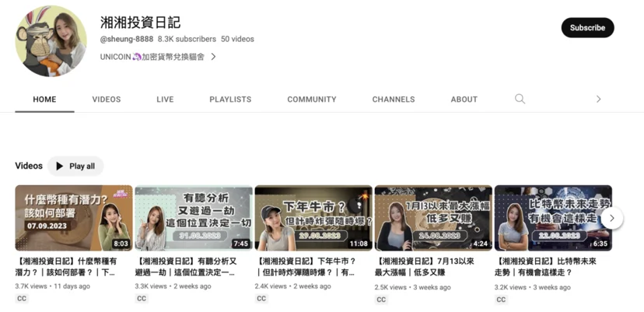Open the ABOUT tab
Image resolution: width=644 pixels, height=312 pixels.
pos(464,100)
